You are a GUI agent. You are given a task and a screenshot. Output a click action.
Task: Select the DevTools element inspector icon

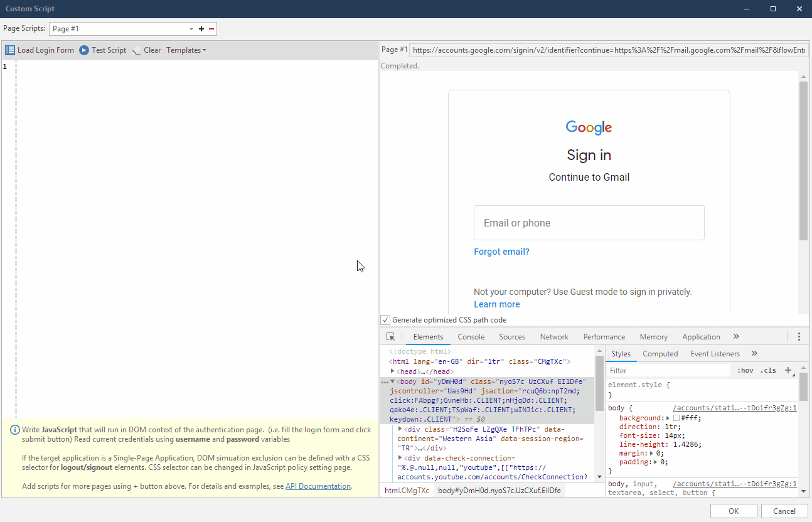[390, 336]
